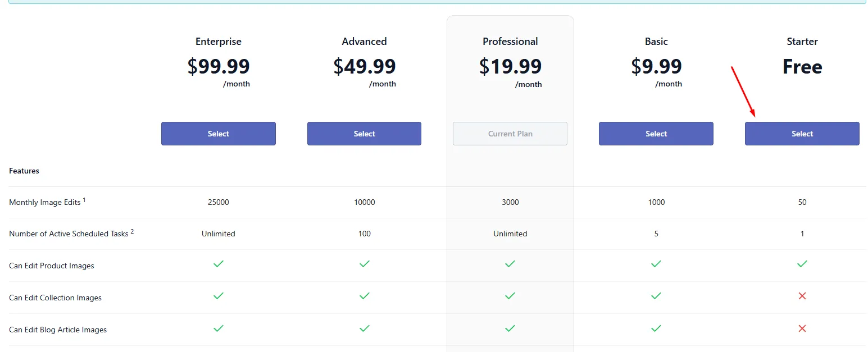Click the Starter Edit Product Images green checkmark
The height and width of the screenshot is (352, 868).
click(802, 264)
